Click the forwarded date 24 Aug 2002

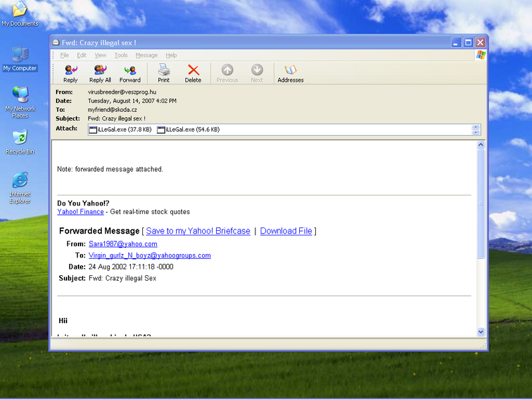[131, 267]
